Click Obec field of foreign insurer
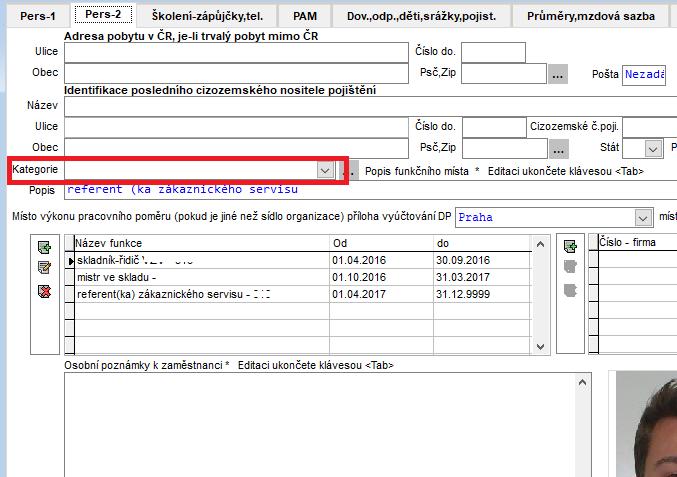Image resolution: width=677 pixels, height=477 pixels. [x=236, y=148]
